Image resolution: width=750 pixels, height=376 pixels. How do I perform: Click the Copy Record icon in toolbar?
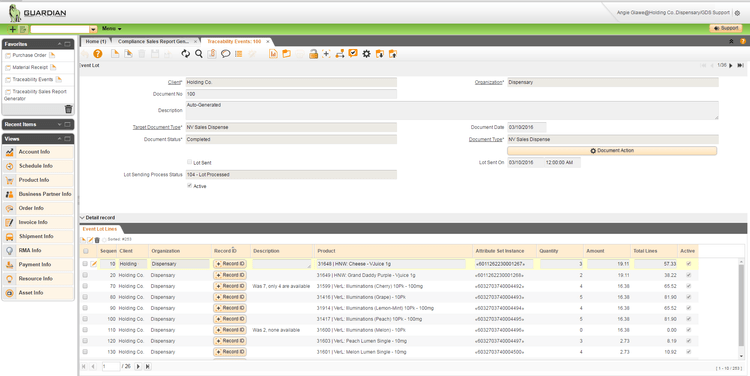point(128,54)
